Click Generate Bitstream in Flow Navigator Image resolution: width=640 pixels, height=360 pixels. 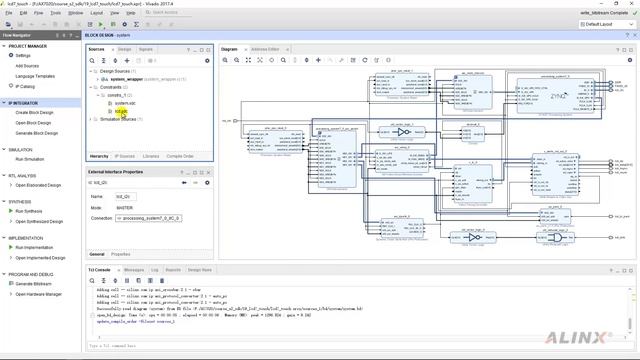(x=33, y=284)
